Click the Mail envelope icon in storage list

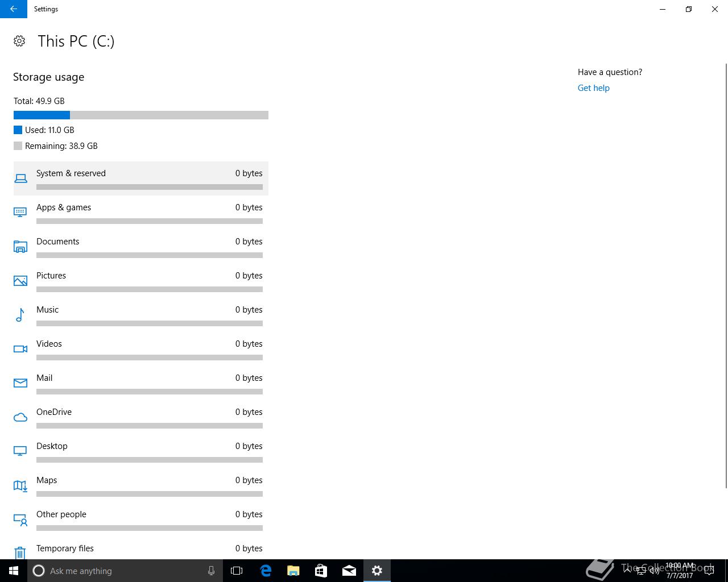click(20, 383)
